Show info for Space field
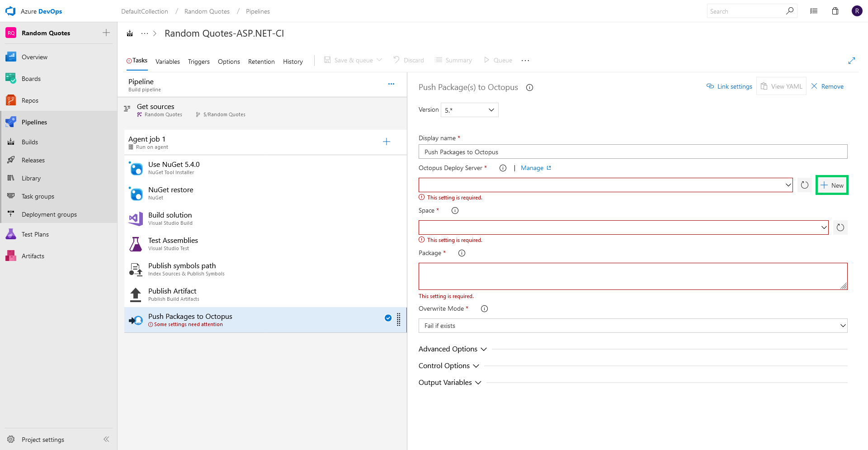868x450 pixels. pyautogui.click(x=455, y=211)
